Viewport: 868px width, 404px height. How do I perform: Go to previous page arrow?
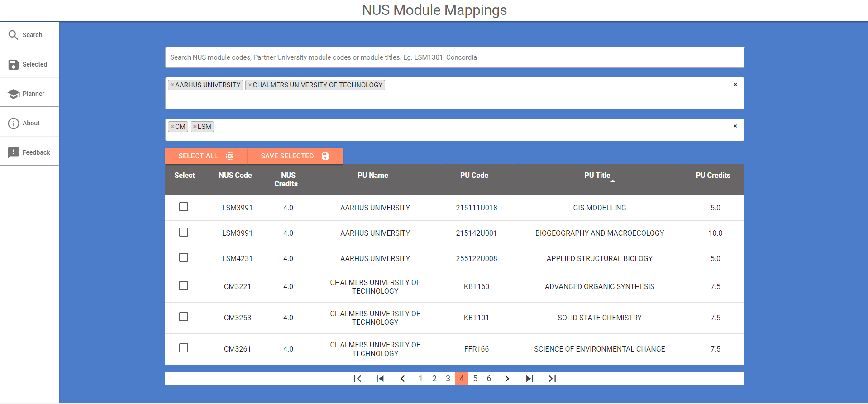(x=403, y=379)
